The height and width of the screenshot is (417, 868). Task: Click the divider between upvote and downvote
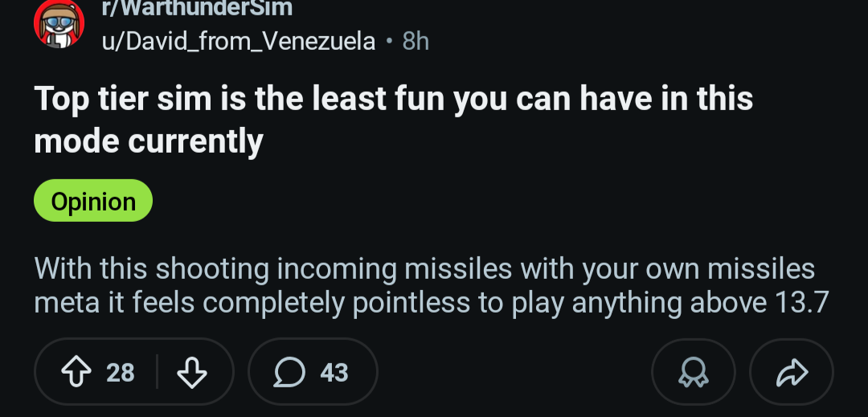coord(157,372)
